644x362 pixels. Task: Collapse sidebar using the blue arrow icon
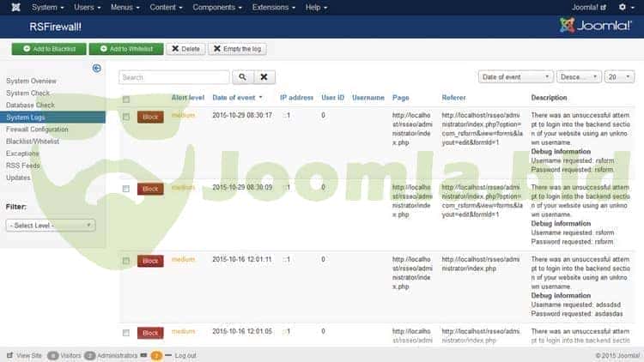97,68
